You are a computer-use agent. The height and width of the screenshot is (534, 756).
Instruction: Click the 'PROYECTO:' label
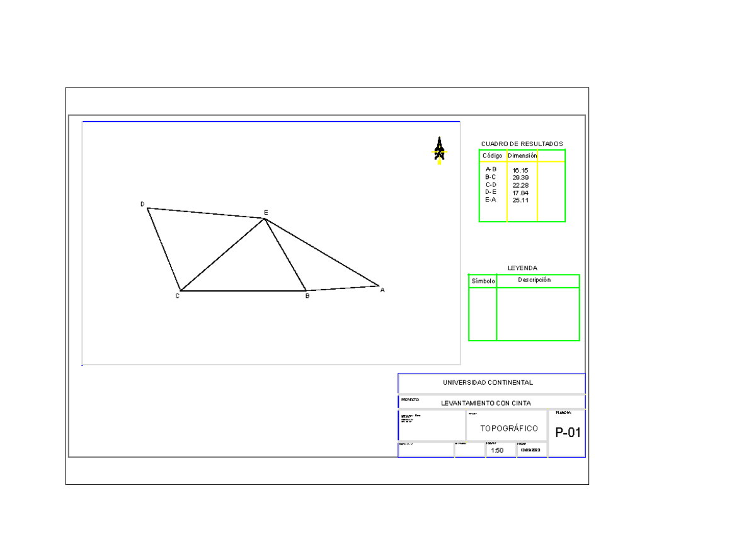(x=410, y=399)
